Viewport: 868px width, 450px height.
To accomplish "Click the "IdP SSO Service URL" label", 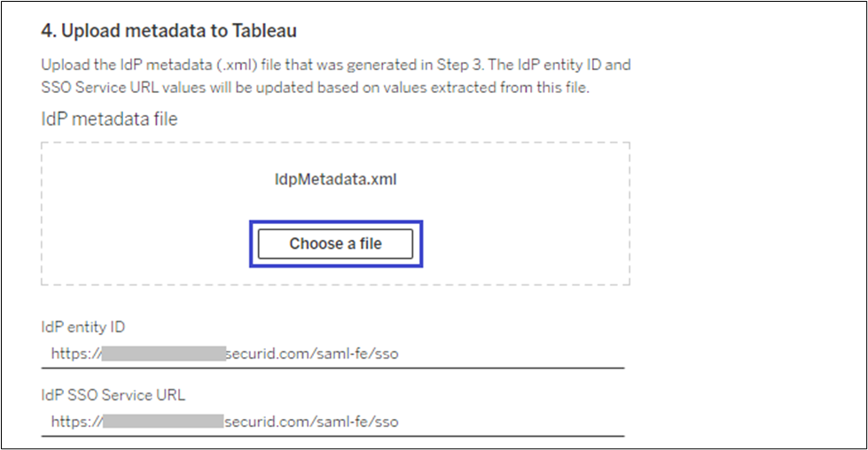I will 112,395.
